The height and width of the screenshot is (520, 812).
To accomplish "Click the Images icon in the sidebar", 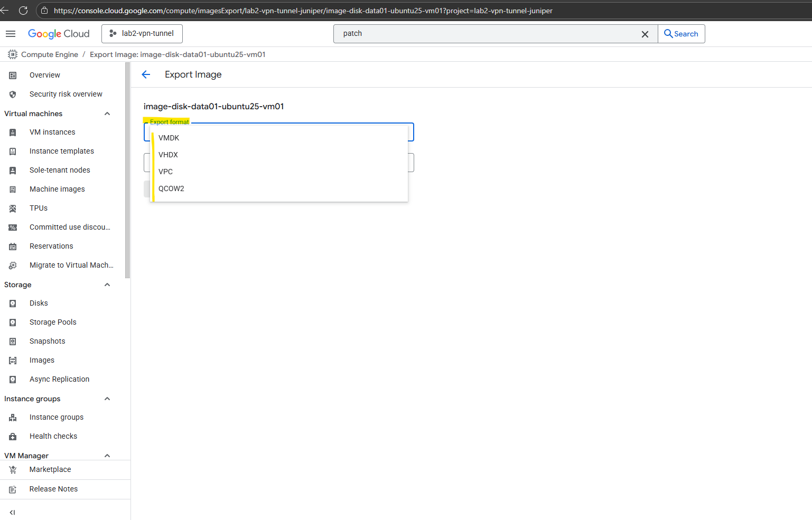I will (13, 361).
